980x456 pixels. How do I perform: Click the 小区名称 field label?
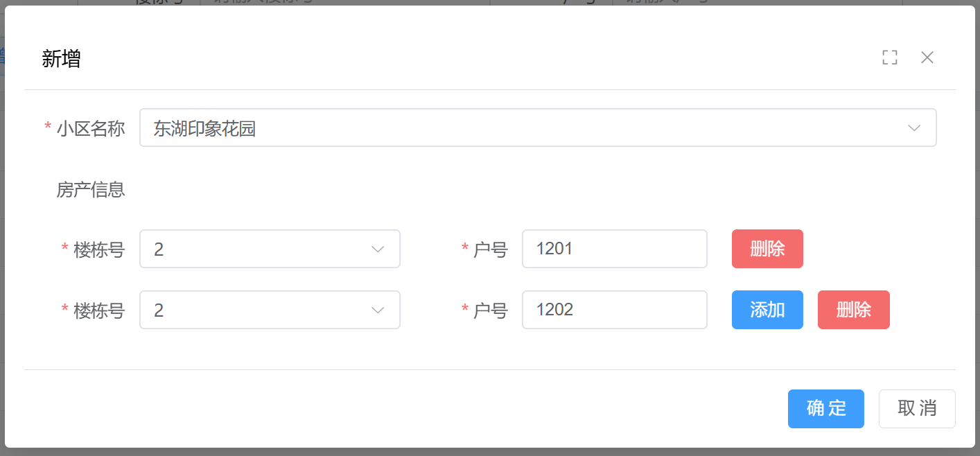(x=91, y=129)
